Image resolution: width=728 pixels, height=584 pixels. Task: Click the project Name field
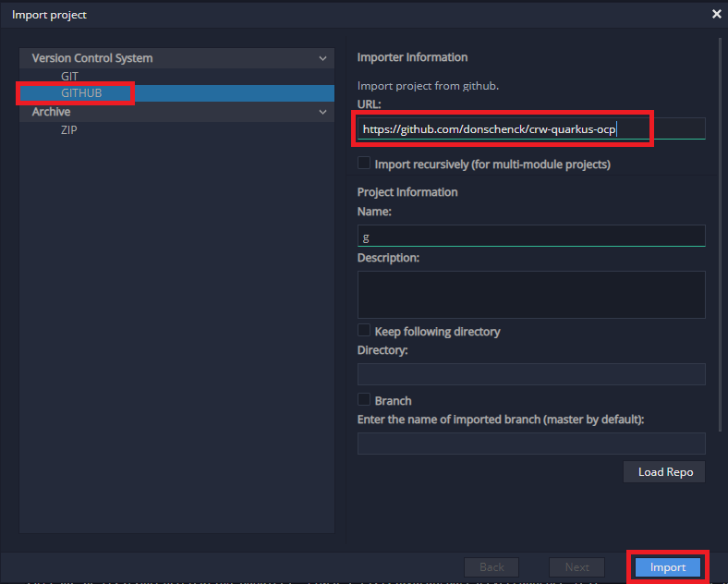coord(531,236)
